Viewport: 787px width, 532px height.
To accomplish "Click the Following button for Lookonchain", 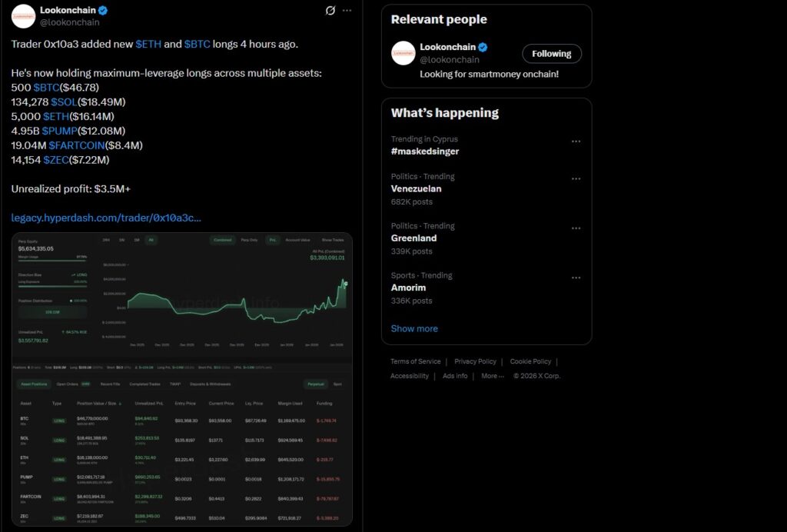I will [552, 54].
